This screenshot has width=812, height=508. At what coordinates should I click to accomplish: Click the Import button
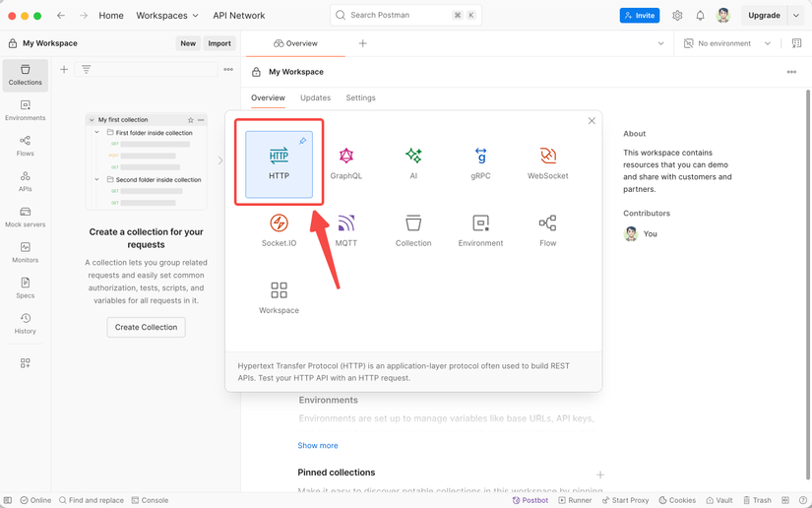pyautogui.click(x=219, y=43)
